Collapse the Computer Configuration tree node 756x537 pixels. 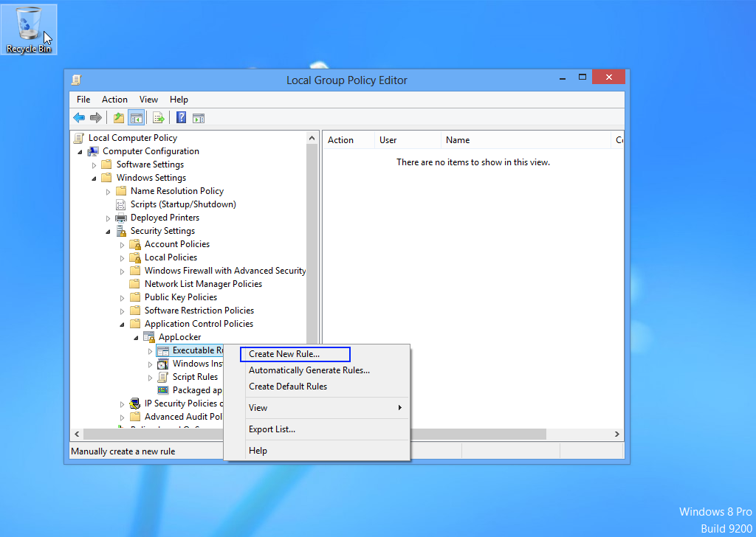[80, 152]
